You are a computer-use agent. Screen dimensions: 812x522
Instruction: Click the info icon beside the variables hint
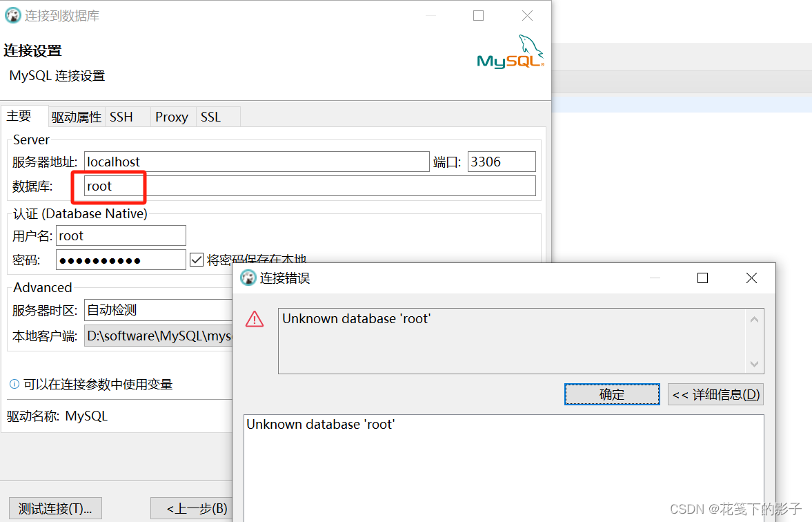14,384
